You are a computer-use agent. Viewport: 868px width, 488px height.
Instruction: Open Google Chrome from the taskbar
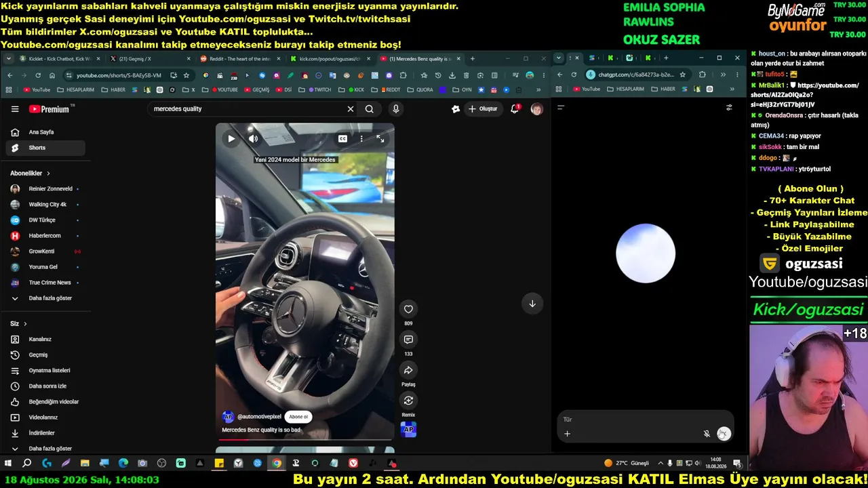[277, 464]
